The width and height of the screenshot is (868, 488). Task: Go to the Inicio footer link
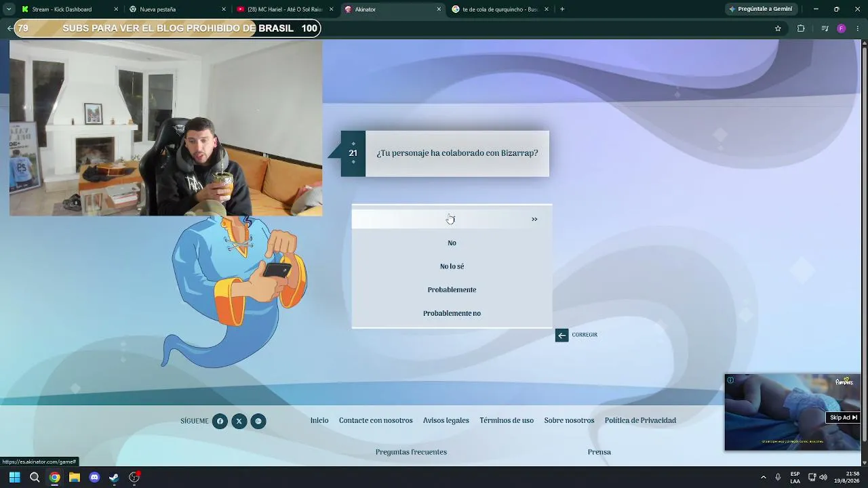pyautogui.click(x=319, y=421)
